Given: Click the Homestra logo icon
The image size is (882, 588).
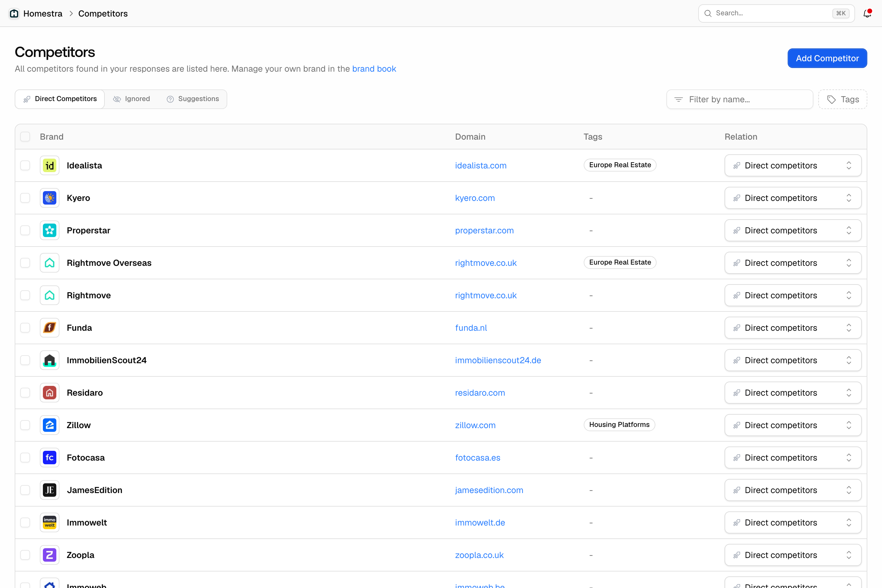Looking at the screenshot, I should click(14, 13).
